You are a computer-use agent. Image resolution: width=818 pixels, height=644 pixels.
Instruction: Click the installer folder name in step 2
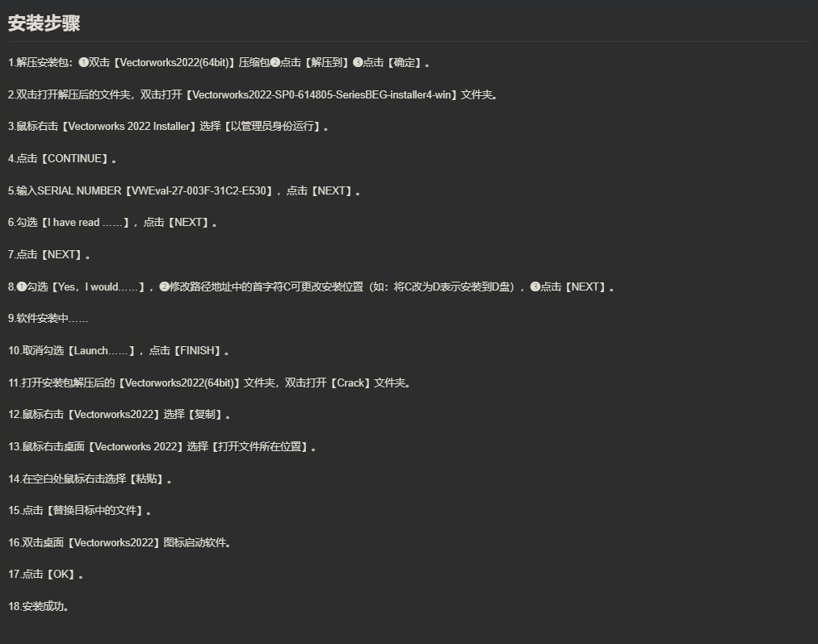[321, 95]
